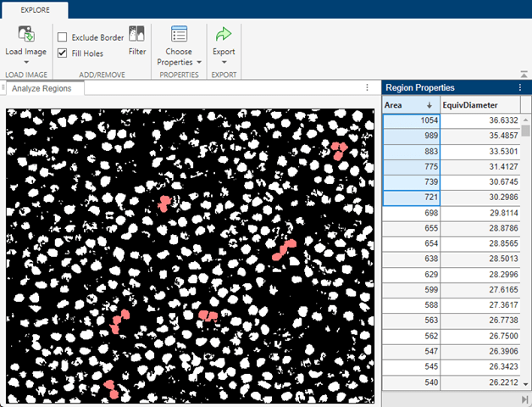Click the table's vertical scrollbar thumb

(x=525, y=130)
